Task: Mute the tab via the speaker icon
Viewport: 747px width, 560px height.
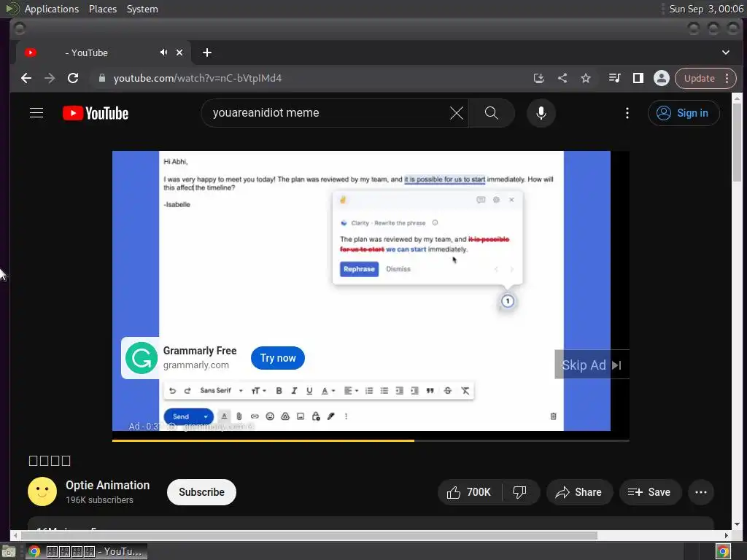Action: (x=164, y=52)
